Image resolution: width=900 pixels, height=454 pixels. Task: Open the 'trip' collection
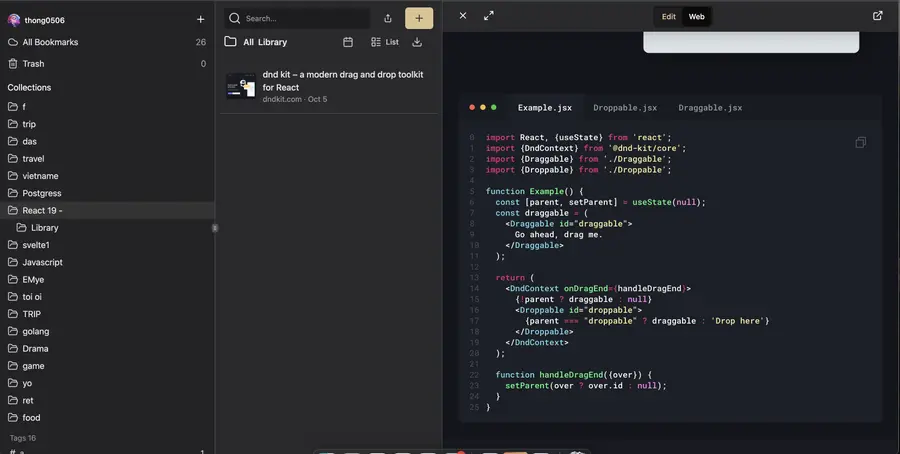(x=107, y=124)
